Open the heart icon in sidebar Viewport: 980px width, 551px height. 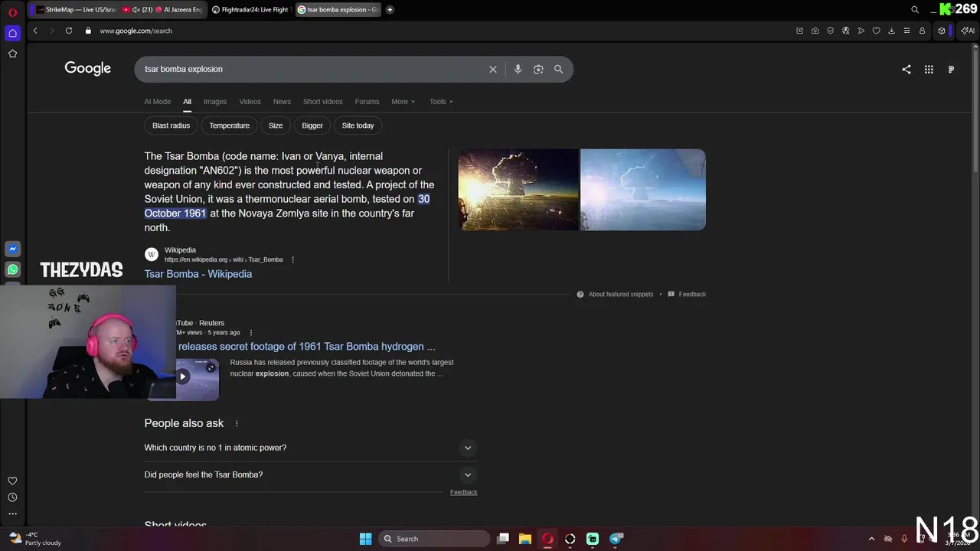coord(12,481)
